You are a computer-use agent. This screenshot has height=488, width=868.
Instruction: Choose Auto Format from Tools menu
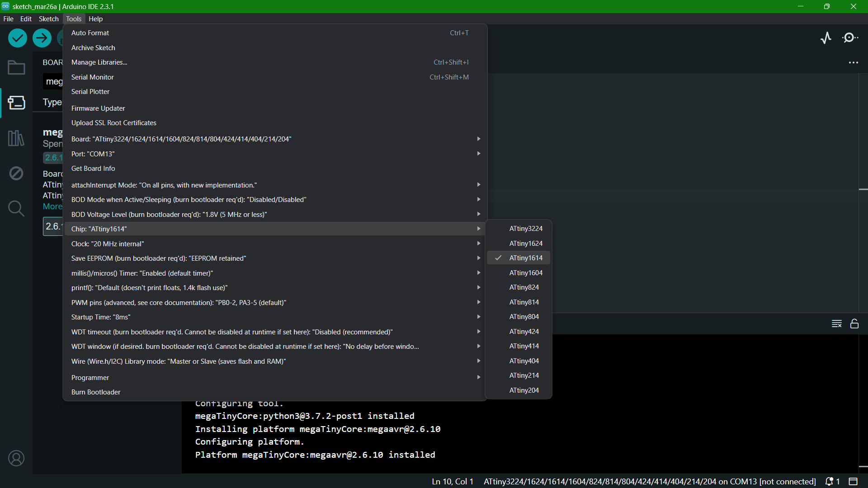pos(275,33)
